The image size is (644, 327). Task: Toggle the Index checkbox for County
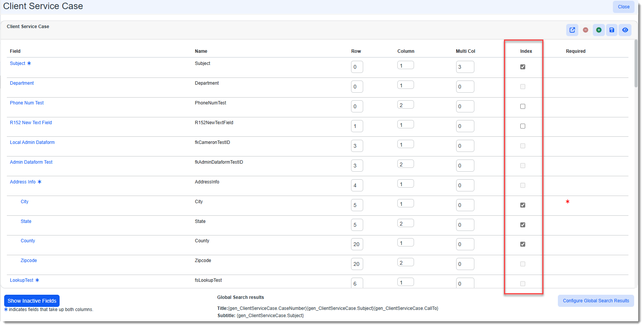click(x=523, y=244)
